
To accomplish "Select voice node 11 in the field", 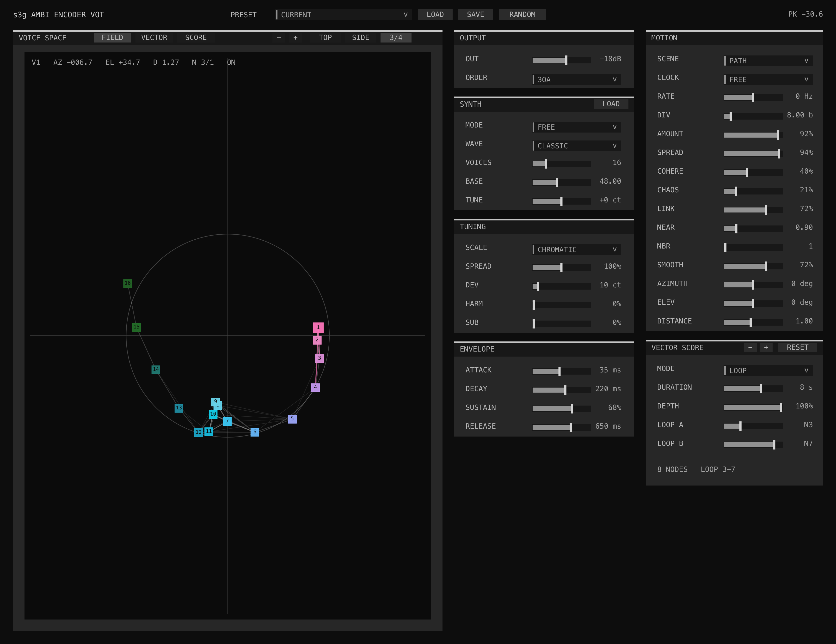I will tap(209, 431).
